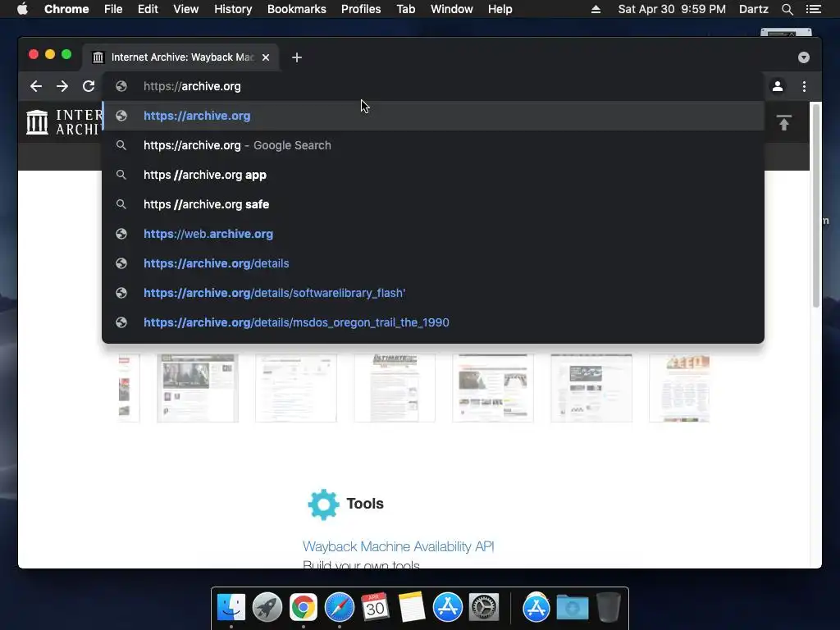Select the softwarelibrary_flash URL suggestion

(433, 293)
